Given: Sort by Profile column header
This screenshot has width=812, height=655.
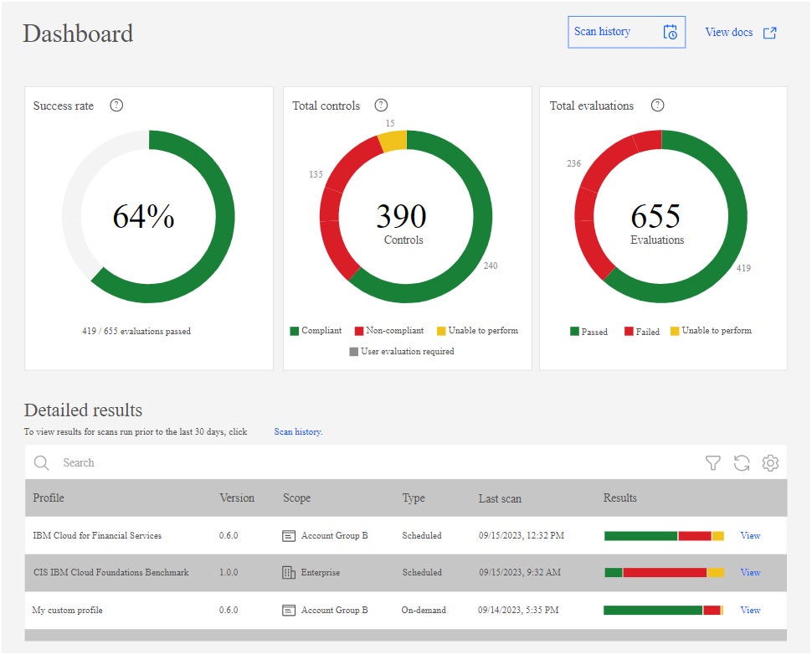Looking at the screenshot, I should click(49, 498).
